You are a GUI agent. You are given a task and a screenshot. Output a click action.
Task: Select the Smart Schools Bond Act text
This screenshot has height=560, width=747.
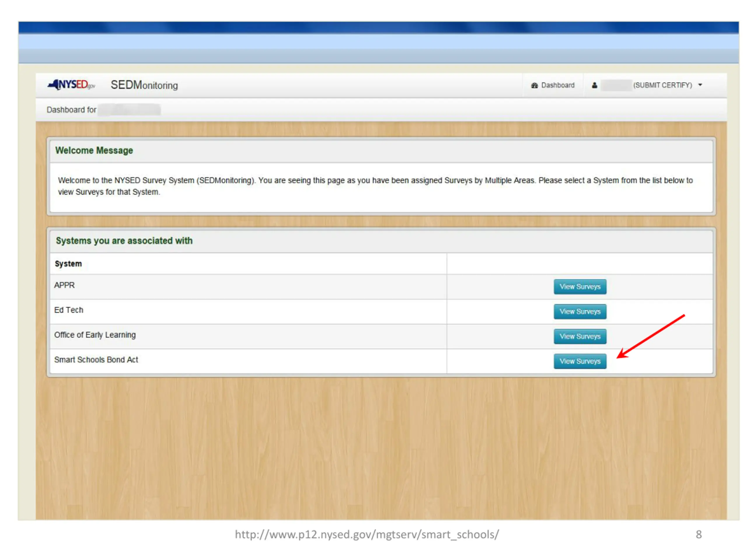[96, 360]
